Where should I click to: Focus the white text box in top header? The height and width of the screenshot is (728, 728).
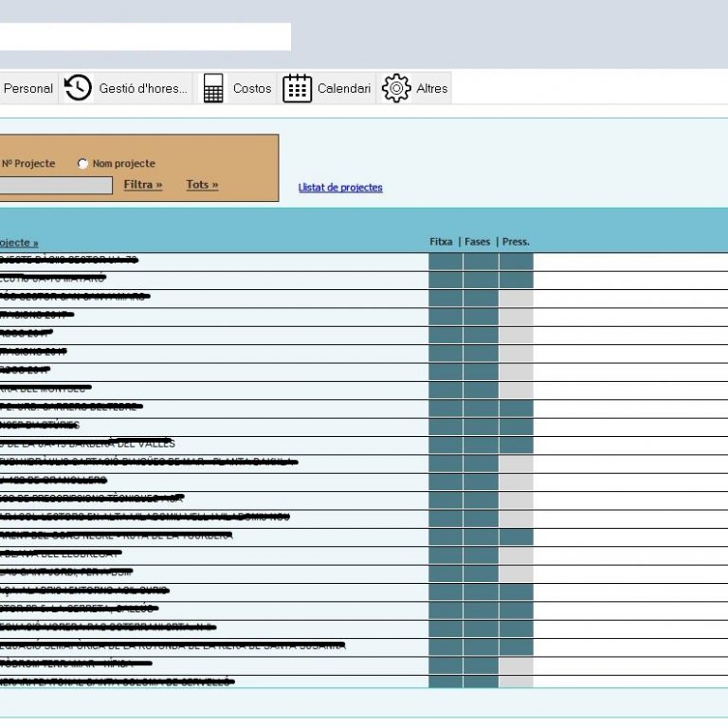144,37
